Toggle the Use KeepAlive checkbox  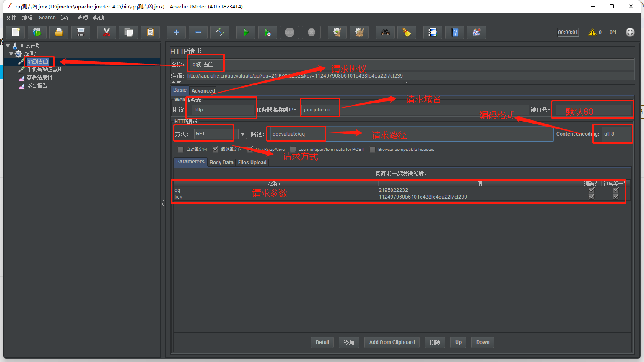tap(250, 149)
